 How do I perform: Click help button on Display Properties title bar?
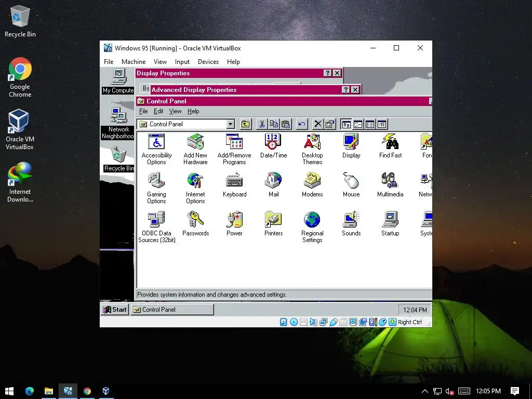tap(327, 73)
